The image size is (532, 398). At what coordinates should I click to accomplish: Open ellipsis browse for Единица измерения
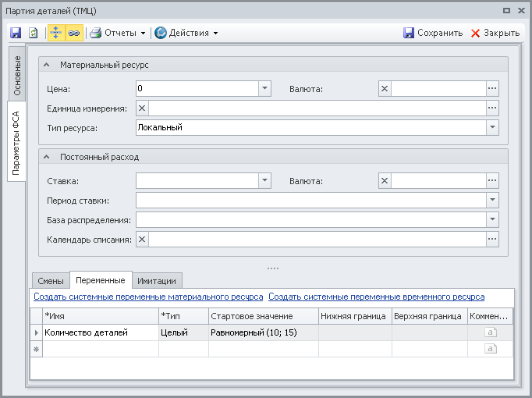[492, 108]
